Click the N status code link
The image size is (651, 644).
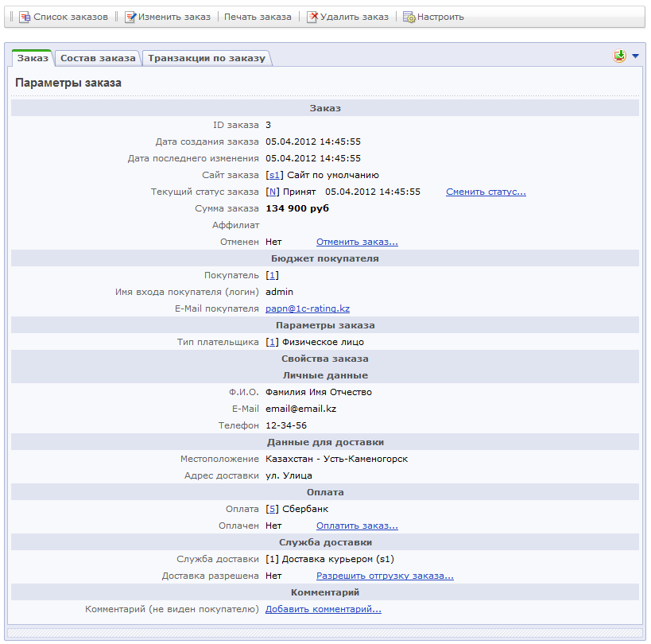click(273, 192)
